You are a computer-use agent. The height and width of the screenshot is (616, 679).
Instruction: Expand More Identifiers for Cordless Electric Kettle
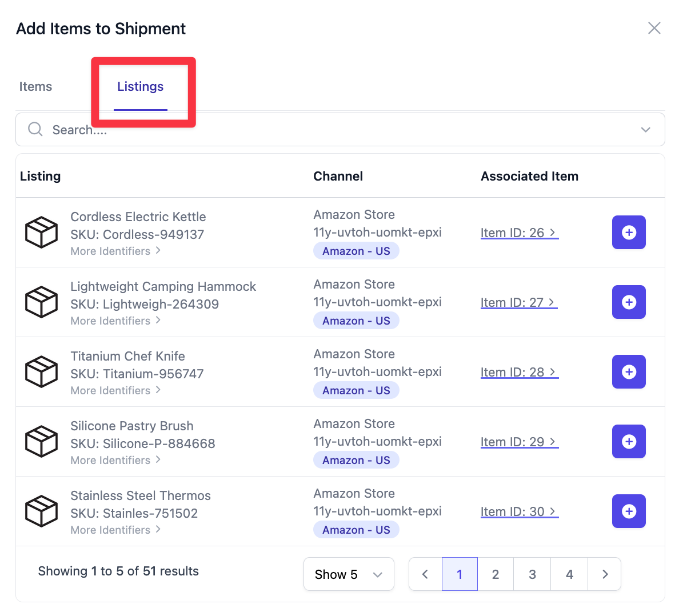(115, 251)
